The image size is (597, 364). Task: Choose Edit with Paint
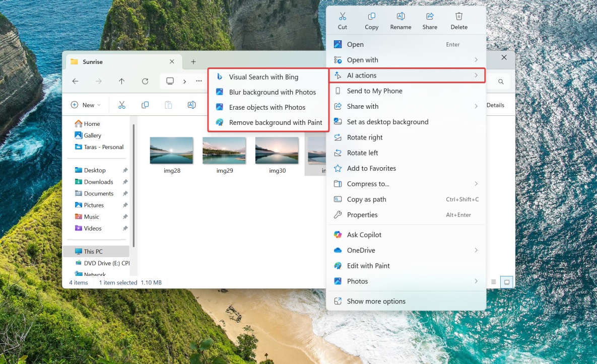[x=406, y=266]
